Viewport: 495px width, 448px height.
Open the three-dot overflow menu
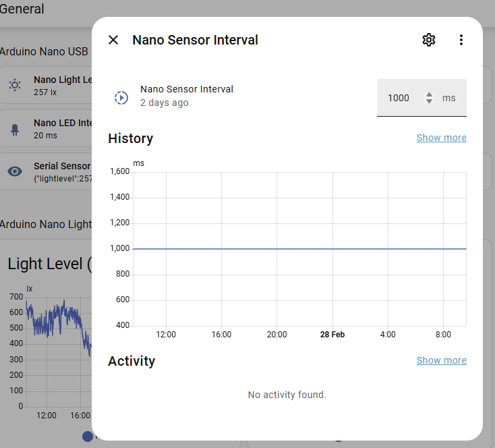pyautogui.click(x=461, y=40)
